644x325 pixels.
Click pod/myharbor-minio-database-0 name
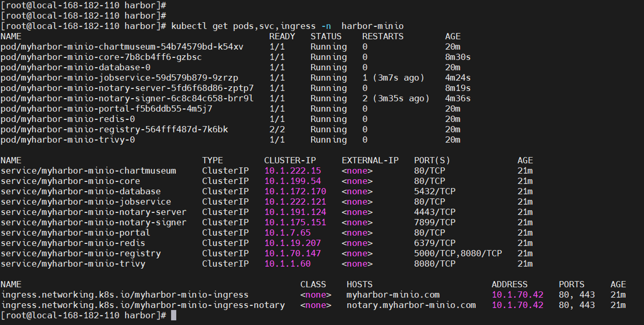tap(75, 67)
